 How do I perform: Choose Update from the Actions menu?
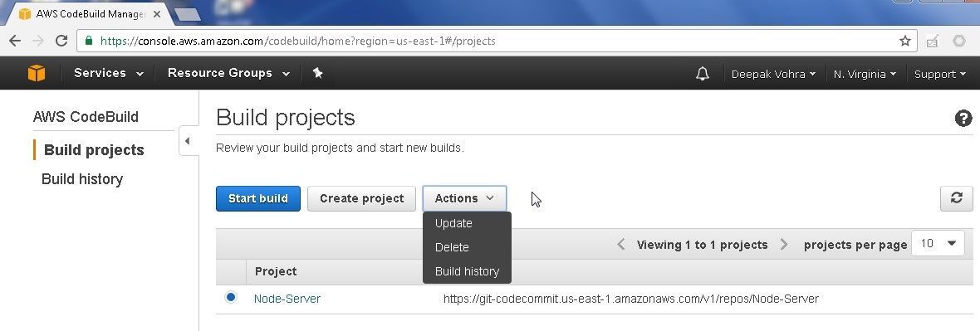453,224
